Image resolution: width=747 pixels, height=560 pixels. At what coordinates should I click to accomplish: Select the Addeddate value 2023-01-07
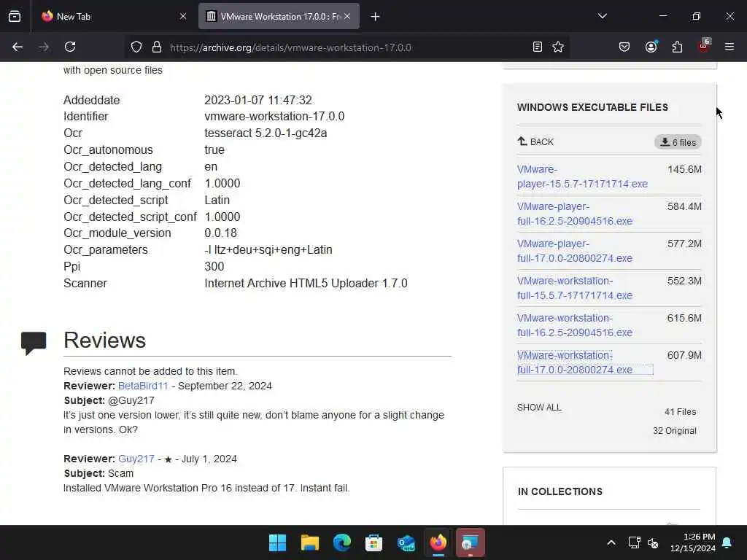click(258, 101)
